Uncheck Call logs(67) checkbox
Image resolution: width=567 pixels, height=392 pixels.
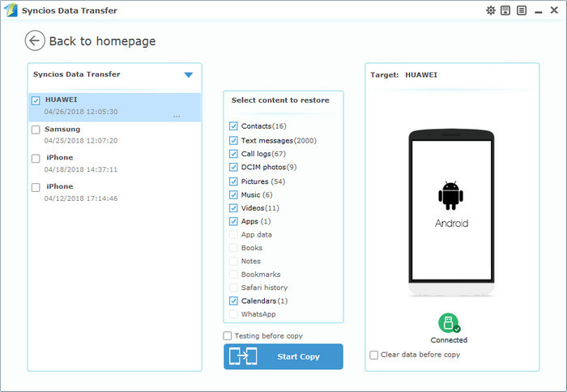pyautogui.click(x=233, y=154)
